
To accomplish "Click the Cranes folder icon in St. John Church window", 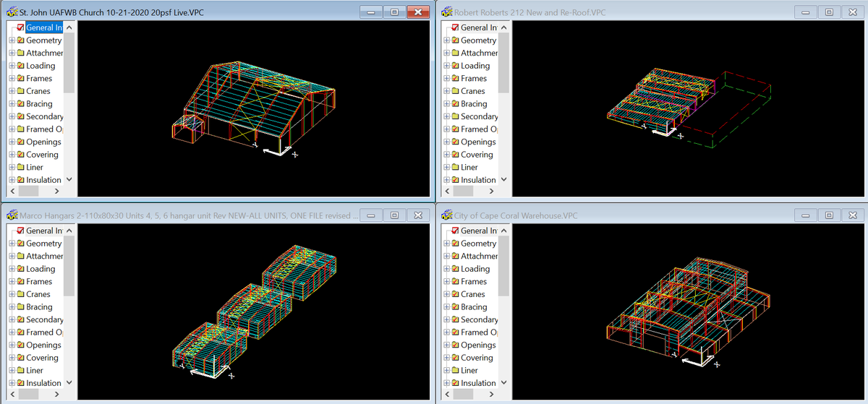I will pyautogui.click(x=21, y=91).
